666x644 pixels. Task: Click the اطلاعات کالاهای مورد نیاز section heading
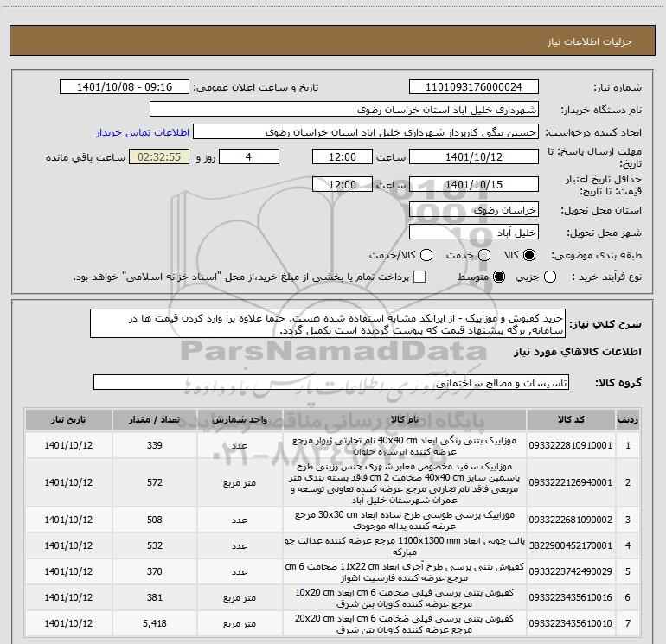[x=577, y=352]
